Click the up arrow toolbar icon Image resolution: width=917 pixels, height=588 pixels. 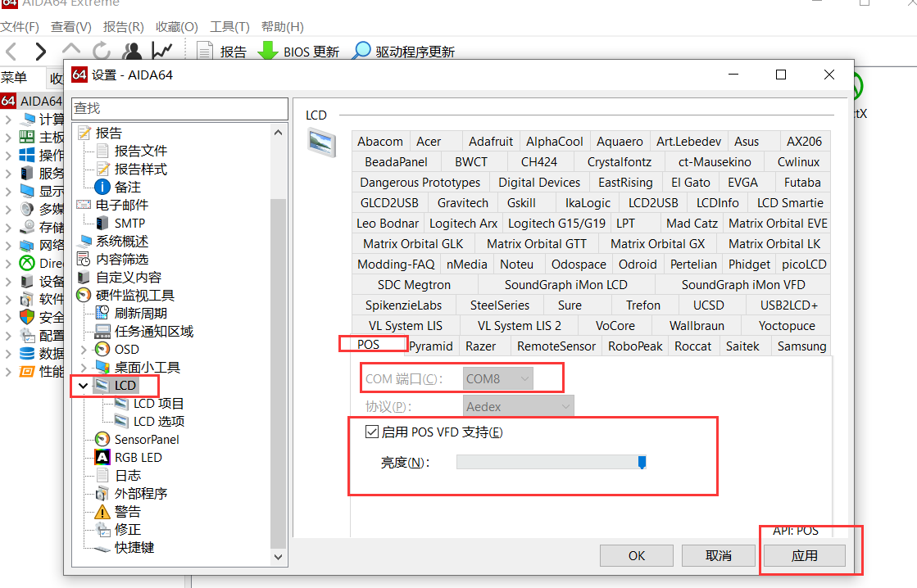click(x=71, y=50)
